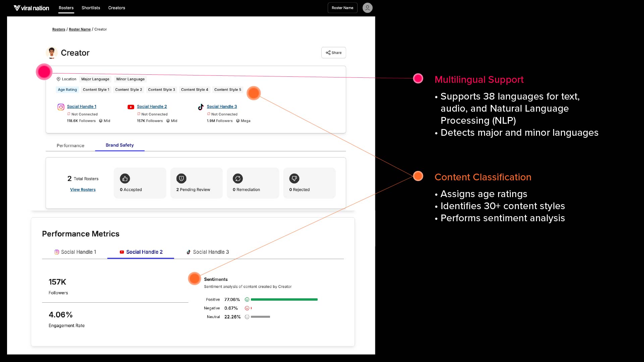Viewport: 644px width, 362px height.
Task: Go to Creators in top navigation
Action: click(116, 8)
